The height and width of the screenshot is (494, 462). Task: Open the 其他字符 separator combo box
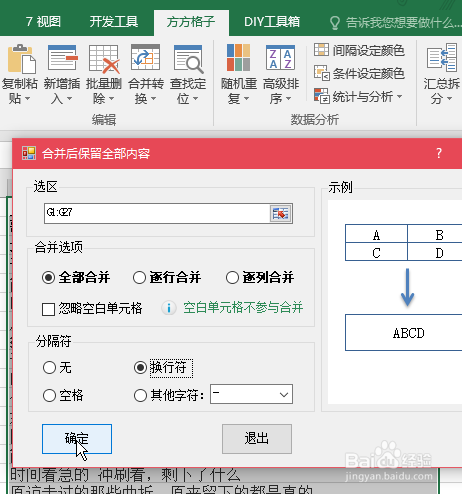[251, 394]
